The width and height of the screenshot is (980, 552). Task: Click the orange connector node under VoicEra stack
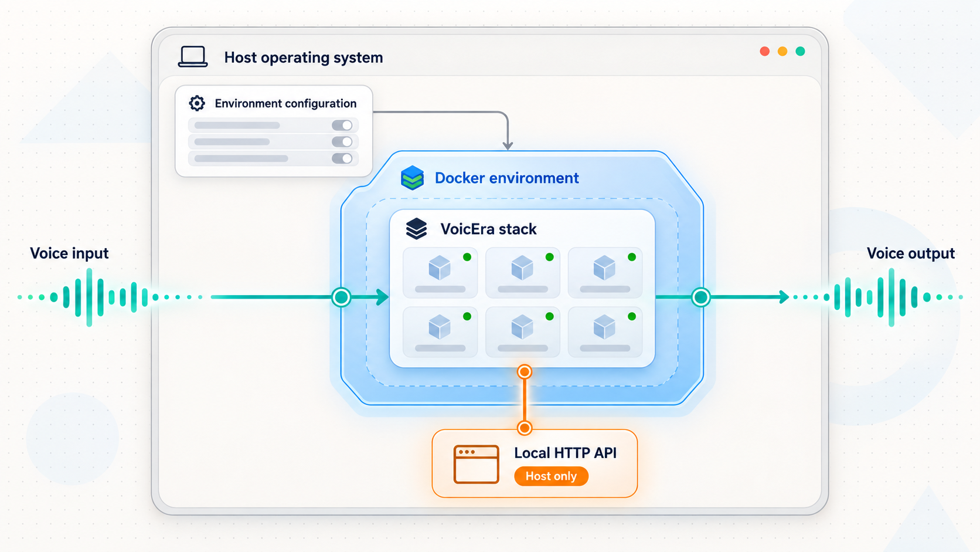coord(525,372)
